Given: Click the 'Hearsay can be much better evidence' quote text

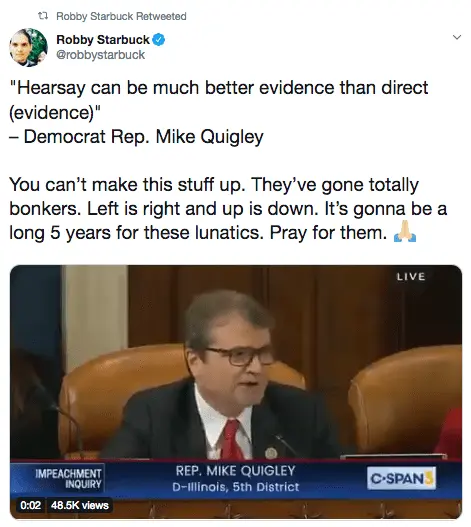Looking at the screenshot, I should 219,100.
